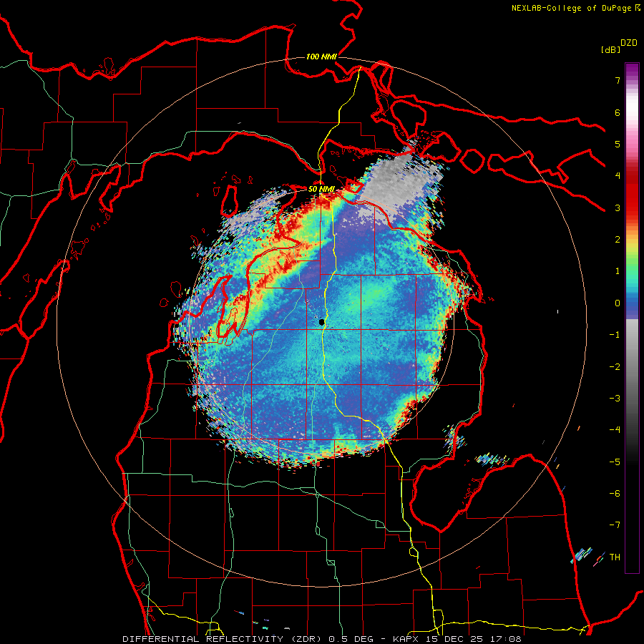Click the -2 value on color scale
The width and height of the screenshot is (644, 644).
[x=615, y=366]
